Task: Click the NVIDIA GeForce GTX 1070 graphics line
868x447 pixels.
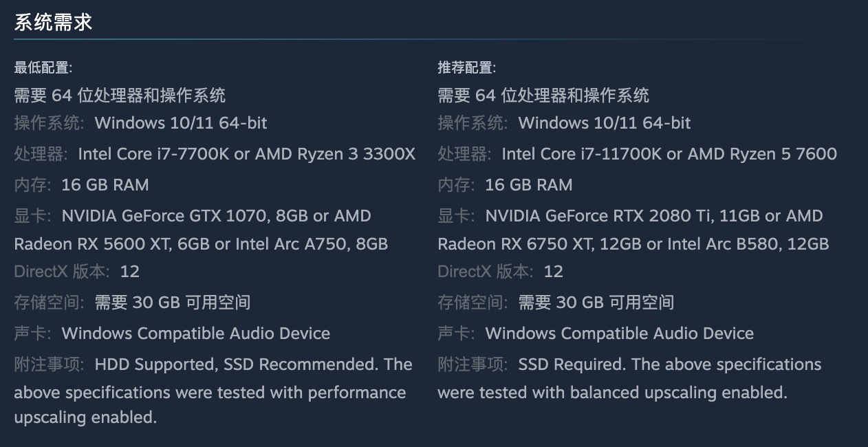Action: pyautogui.click(x=216, y=216)
